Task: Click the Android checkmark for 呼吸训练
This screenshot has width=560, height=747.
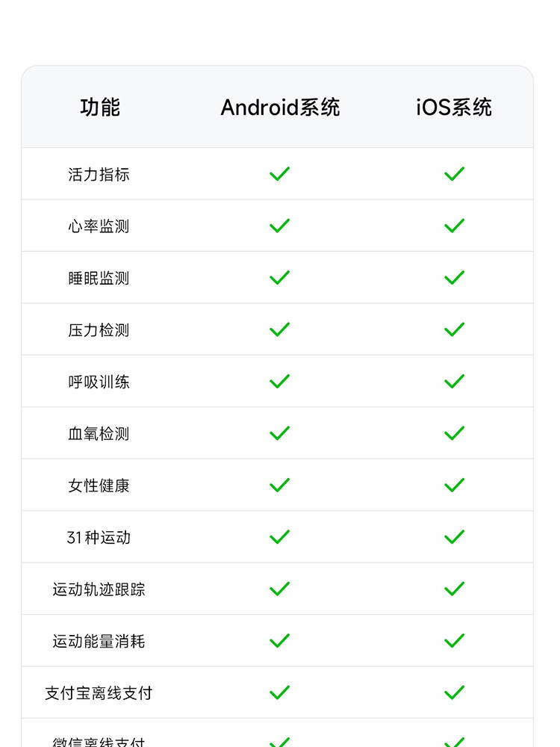Action: click(279, 382)
